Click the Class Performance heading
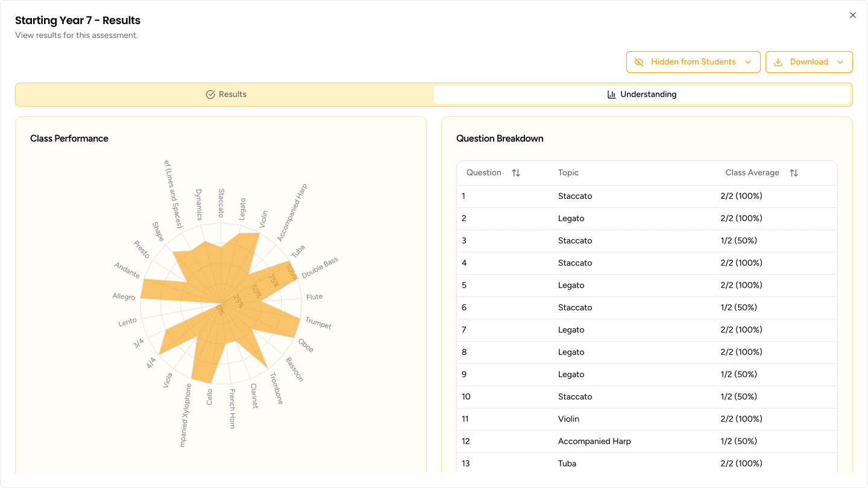This screenshot has width=868, height=488. pos(69,139)
